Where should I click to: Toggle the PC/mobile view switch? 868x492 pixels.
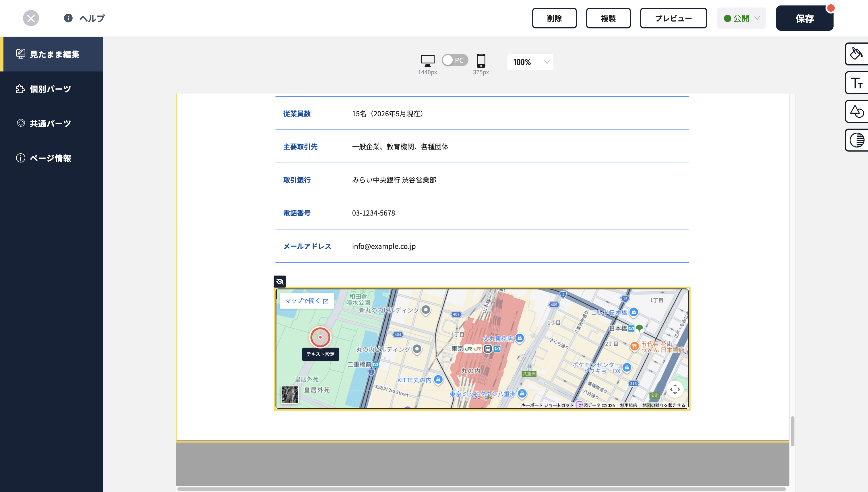pyautogui.click(x=455, y=60)
